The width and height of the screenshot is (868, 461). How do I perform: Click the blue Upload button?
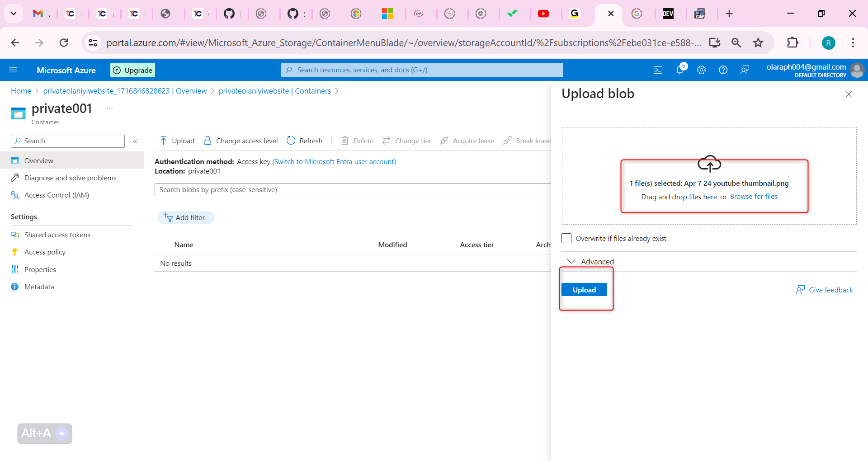pos(584,289)
